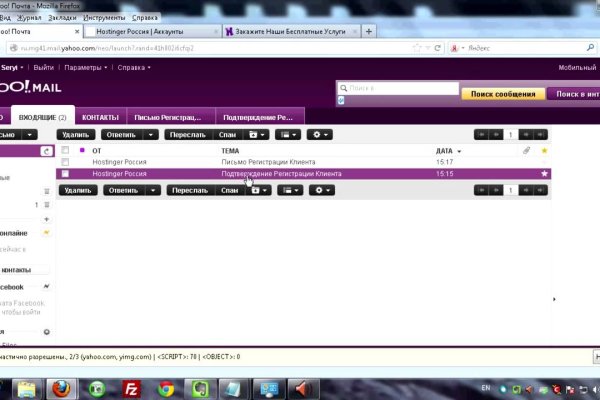The width and height of the screenshot is (600, 400).
Task: Open Google Chrome from the taskbar
Action: pos(166,389)
